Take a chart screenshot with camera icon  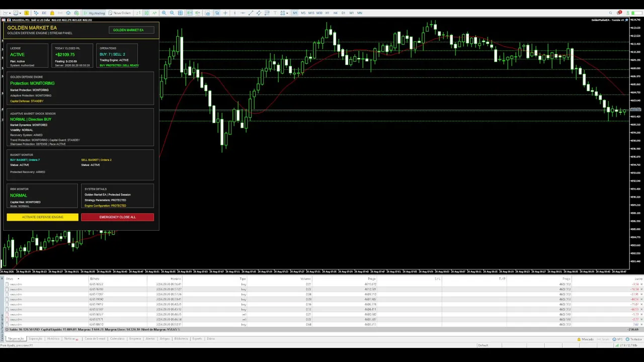[x=208, y=13]
